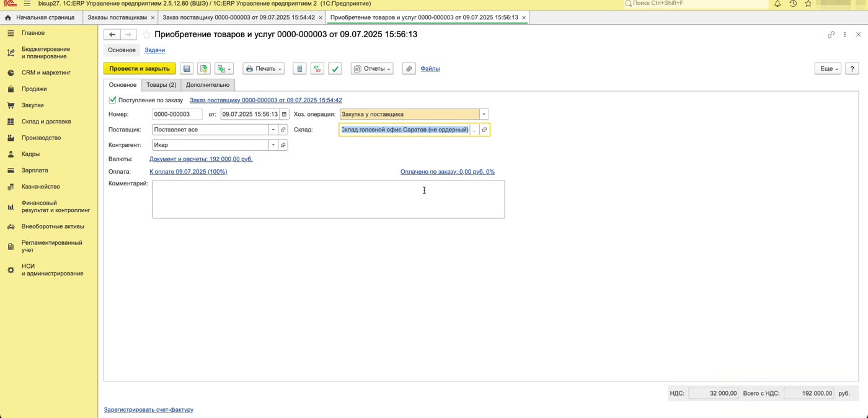Open the Заказы поставщикам window tab
Screen dimensions: 868x418
(117, 17)
